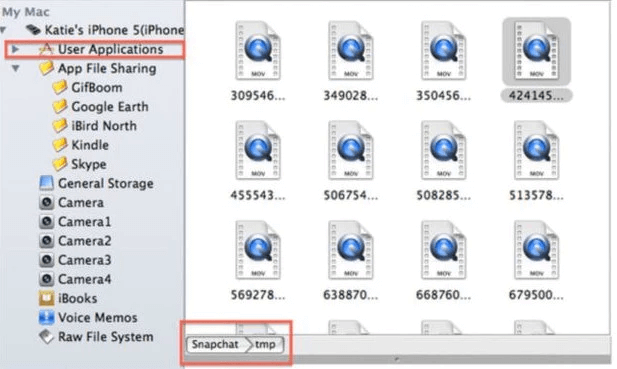617x369 pixels.
Task: Select MOV file icon 508285...
Action: point(443,150)
